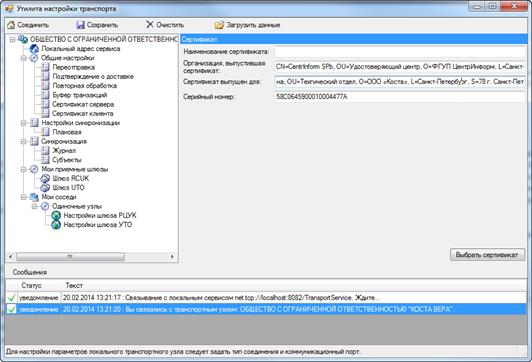The image size is (532, 362).
Task: Click the Наименование сертификата input field
Action: 400,52
